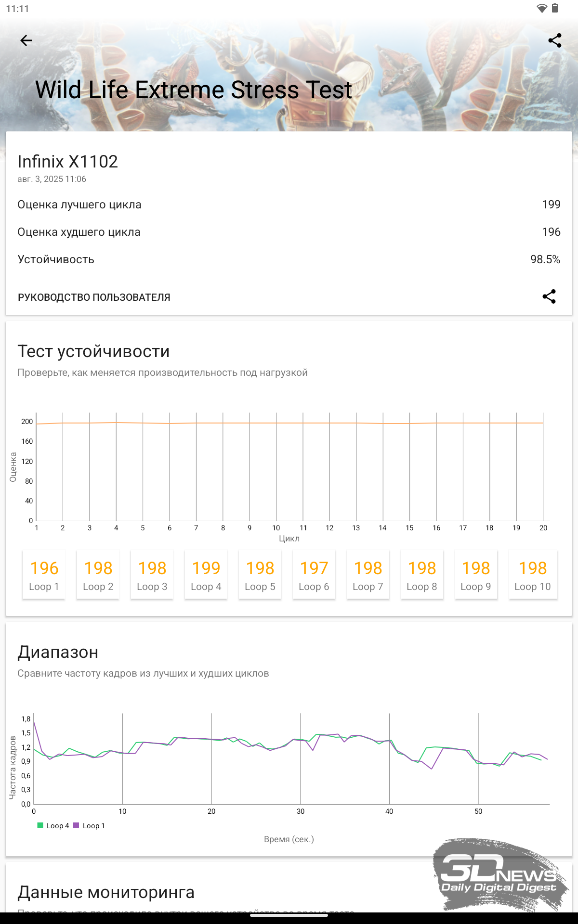The width and height of the screenshot is (578, 924).
Task: Click the 98.5% stability value
Action: pos(545,259)
